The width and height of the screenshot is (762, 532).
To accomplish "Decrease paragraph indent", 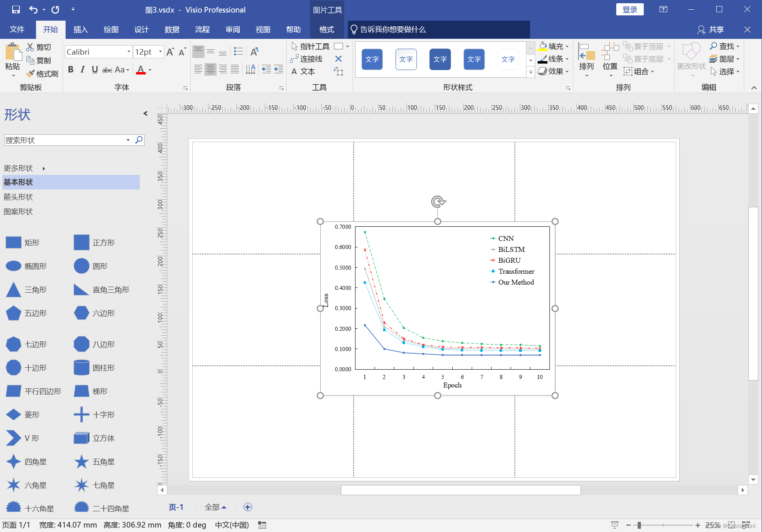I will [266, 69].
